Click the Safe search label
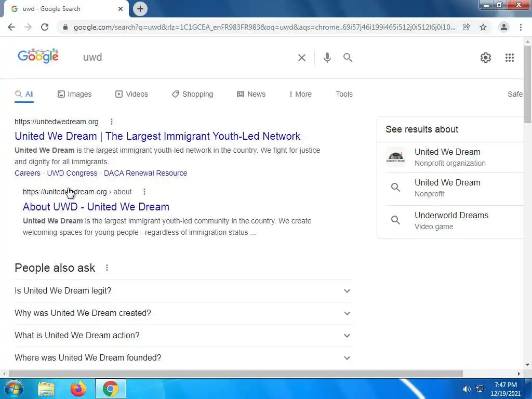The height and width of the screenshot is (399, 532). [515, 94]
